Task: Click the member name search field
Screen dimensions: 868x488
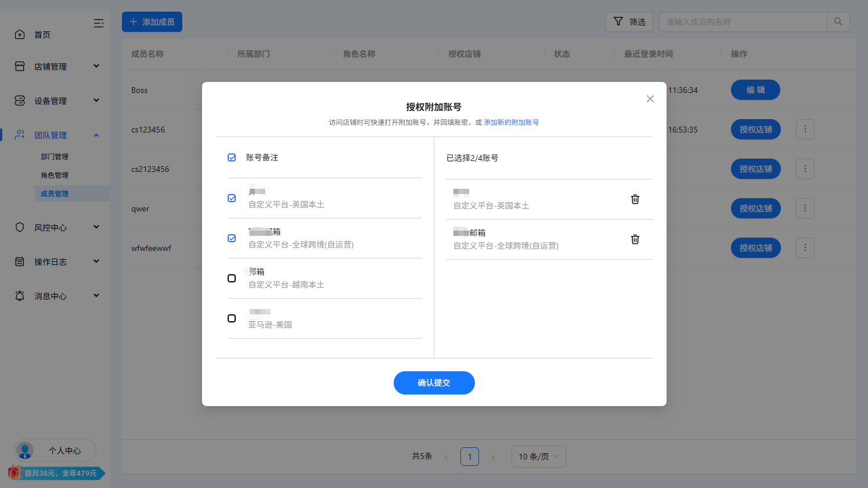Action: click(x=743, y=22)
